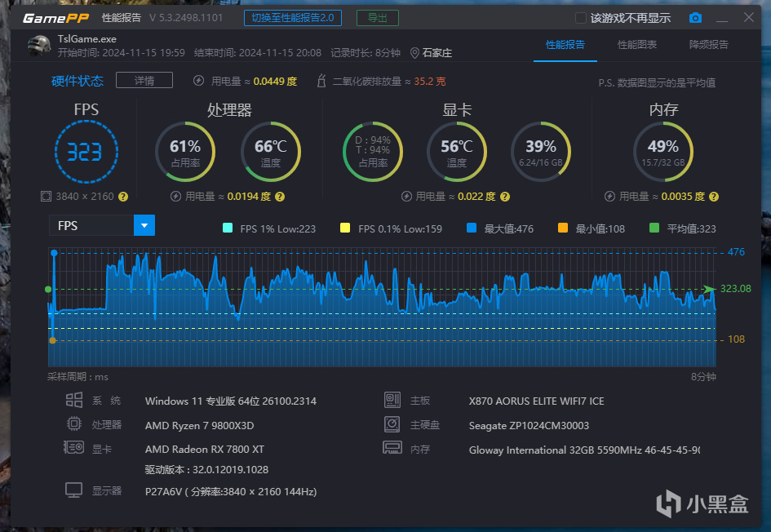Click the motherboard icon beside 主板 row
The image size is (771, 532).
pyautogui.click(x=392, y=400)
